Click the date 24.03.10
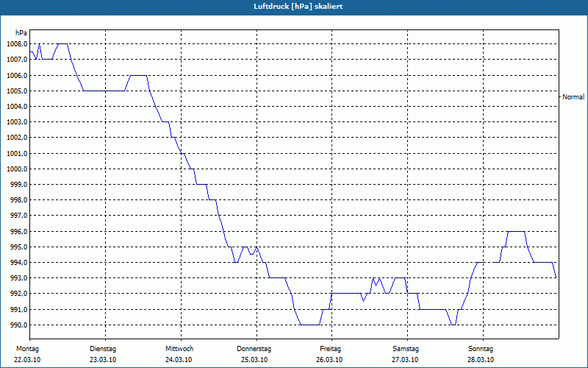 click(x=179, y=360)
